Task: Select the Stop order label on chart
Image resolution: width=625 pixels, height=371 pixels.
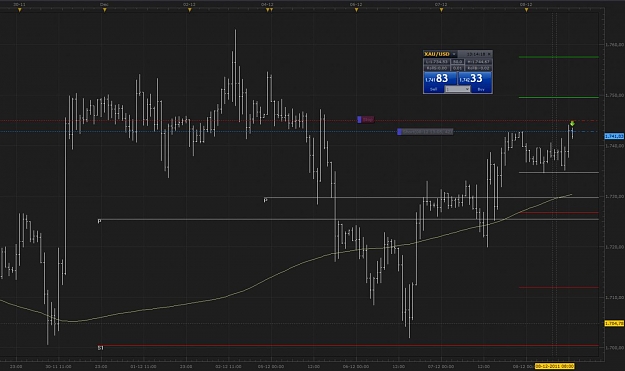Action: 366,119
